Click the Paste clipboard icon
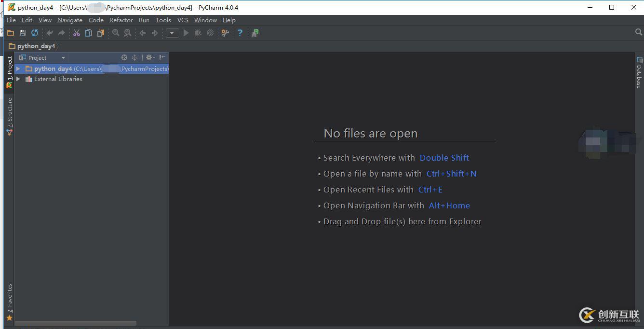The width and height of the screenshot is (644, 329). (100, 33)
